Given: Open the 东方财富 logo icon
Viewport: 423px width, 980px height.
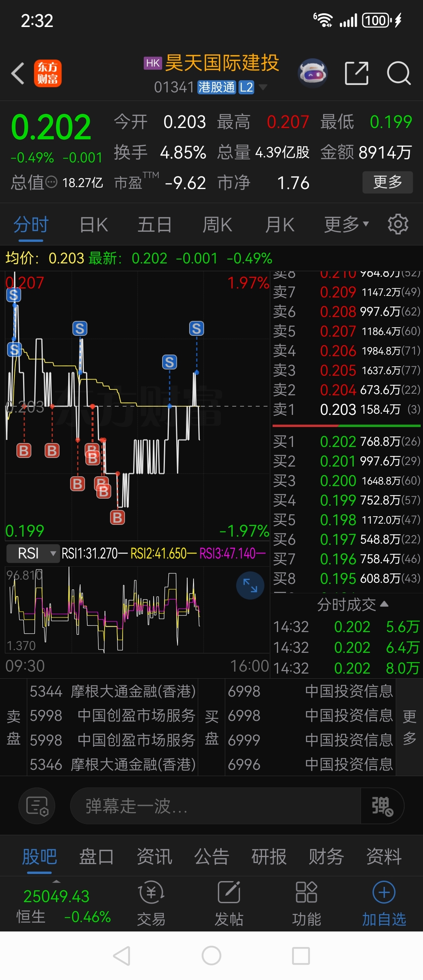Looking at the screenshot, I should [x=47, y=73].
